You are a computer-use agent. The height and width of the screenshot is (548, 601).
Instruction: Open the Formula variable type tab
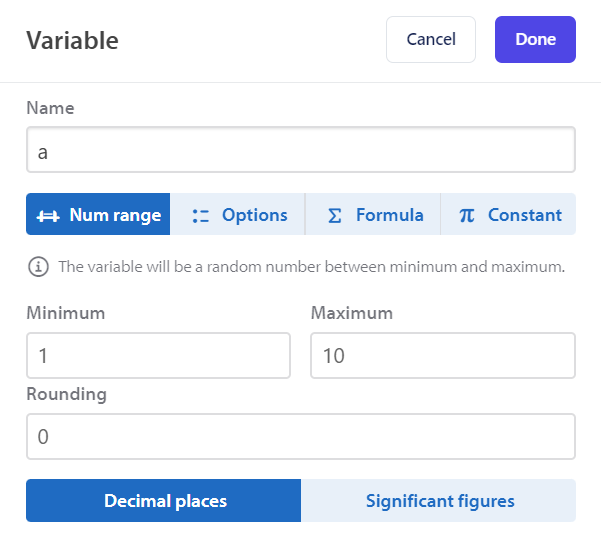[x=373, y=214]
